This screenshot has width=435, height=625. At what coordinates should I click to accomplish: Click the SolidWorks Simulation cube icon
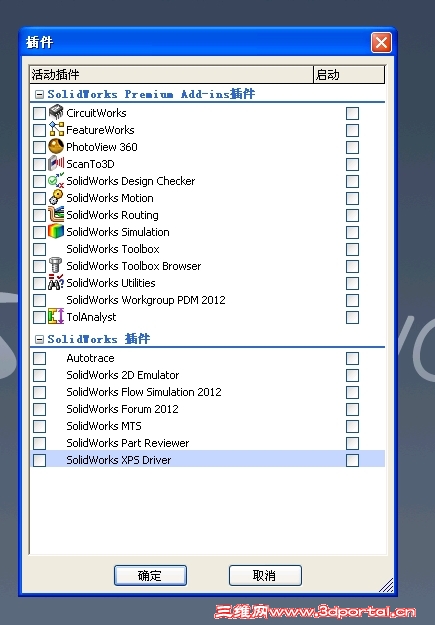coord(56,232)
